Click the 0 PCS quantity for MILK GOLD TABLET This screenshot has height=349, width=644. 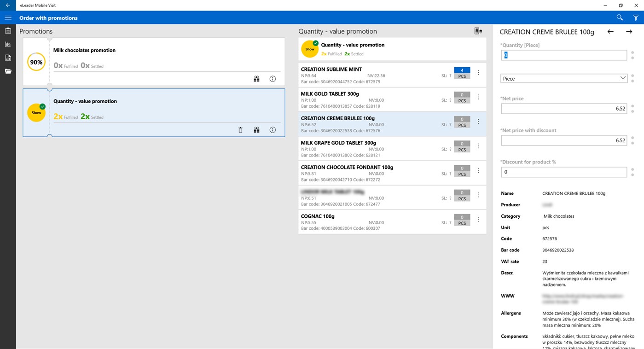(x=462, y=98)
